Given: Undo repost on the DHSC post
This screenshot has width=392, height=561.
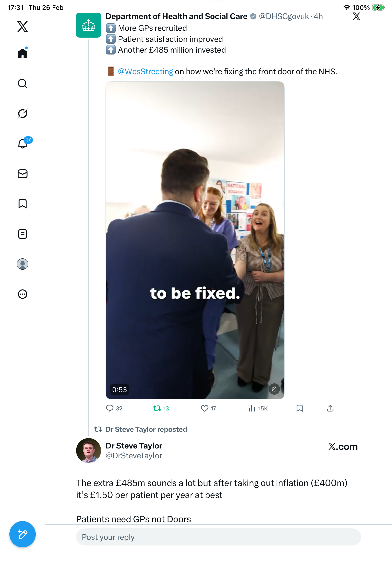Looking at the screenshot, I should 157,408.
